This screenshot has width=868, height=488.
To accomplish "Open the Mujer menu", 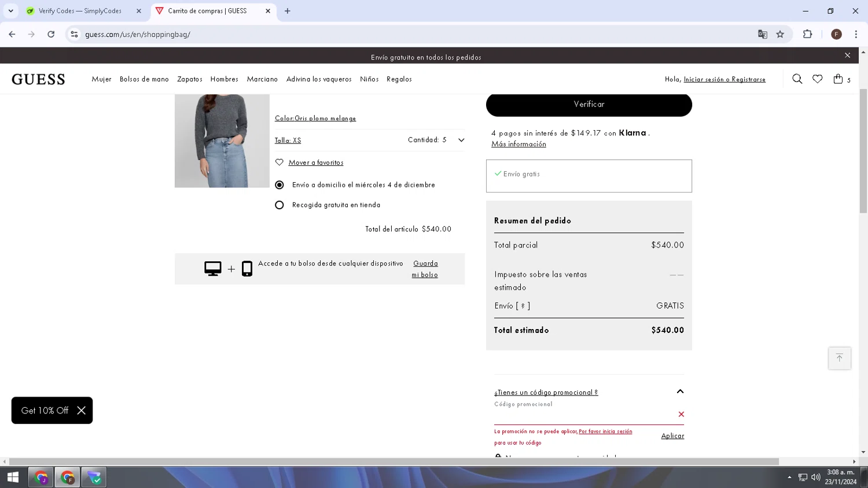I will pos(101,79).
